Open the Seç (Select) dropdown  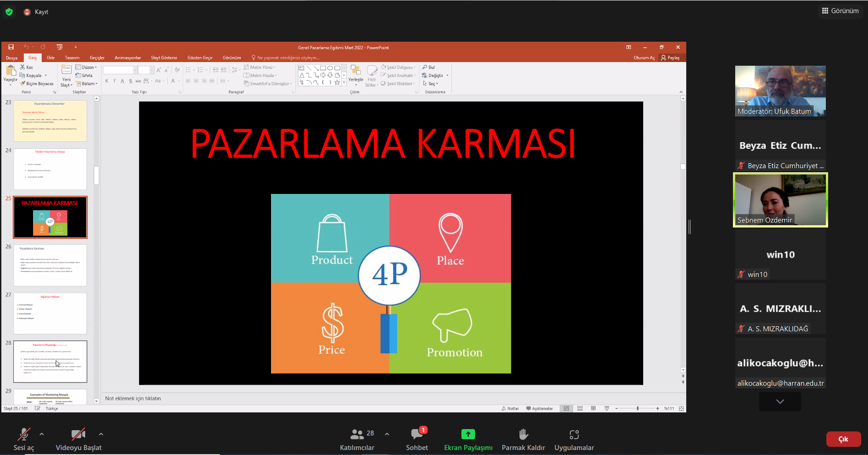coord(431,84)
